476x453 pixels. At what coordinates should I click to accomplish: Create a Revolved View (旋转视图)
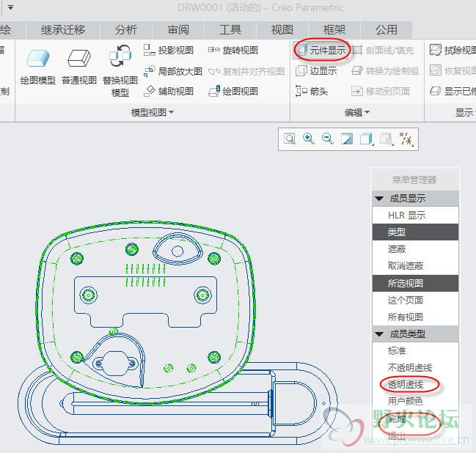233,50
